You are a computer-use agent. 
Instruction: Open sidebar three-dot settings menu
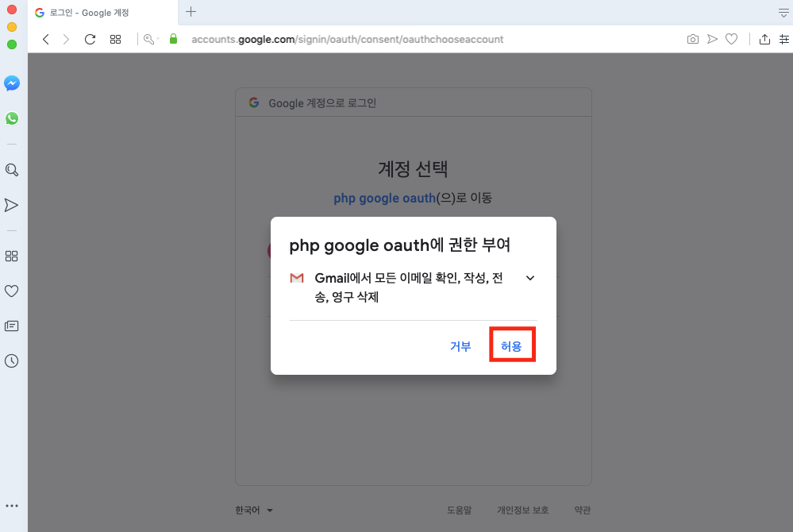point(12,506)
